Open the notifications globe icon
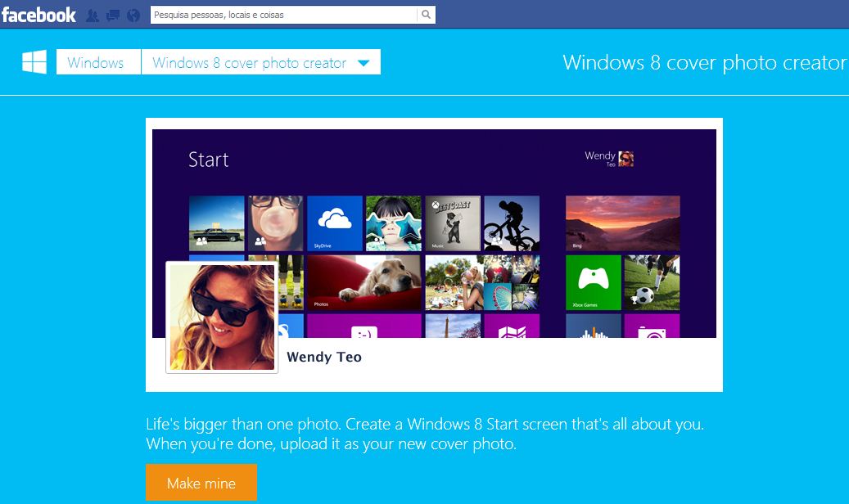Screen dimensions: 849x504 tap(133, 16)
